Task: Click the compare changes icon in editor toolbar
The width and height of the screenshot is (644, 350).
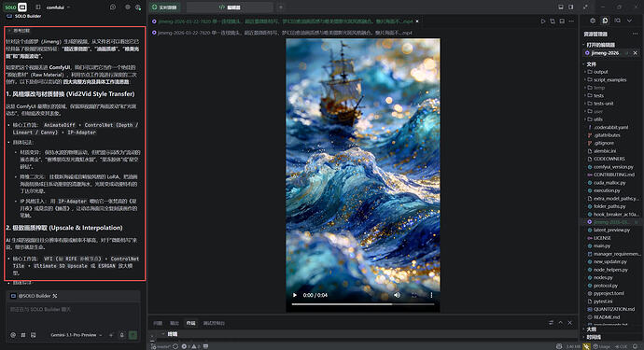Action: tap(553, 21)
